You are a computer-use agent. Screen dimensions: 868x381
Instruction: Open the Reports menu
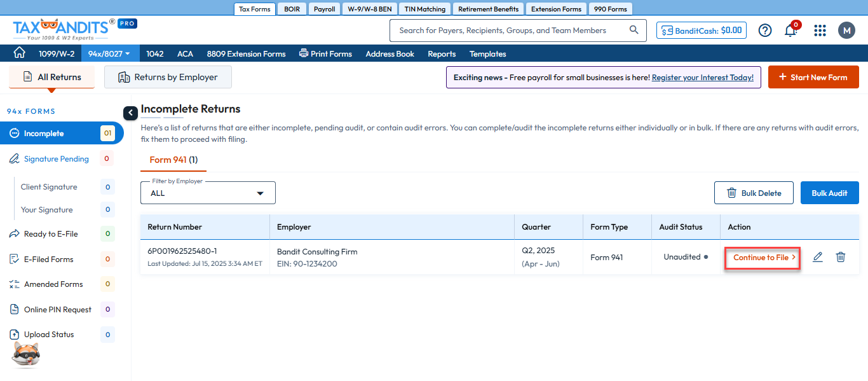tap(442, 53)
